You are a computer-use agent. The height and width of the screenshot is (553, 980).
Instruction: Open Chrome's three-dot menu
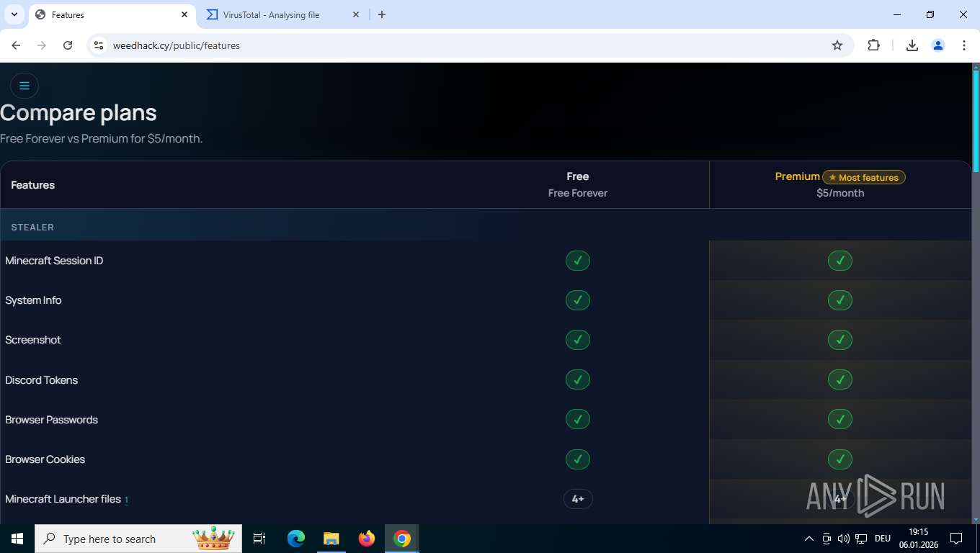964,45
